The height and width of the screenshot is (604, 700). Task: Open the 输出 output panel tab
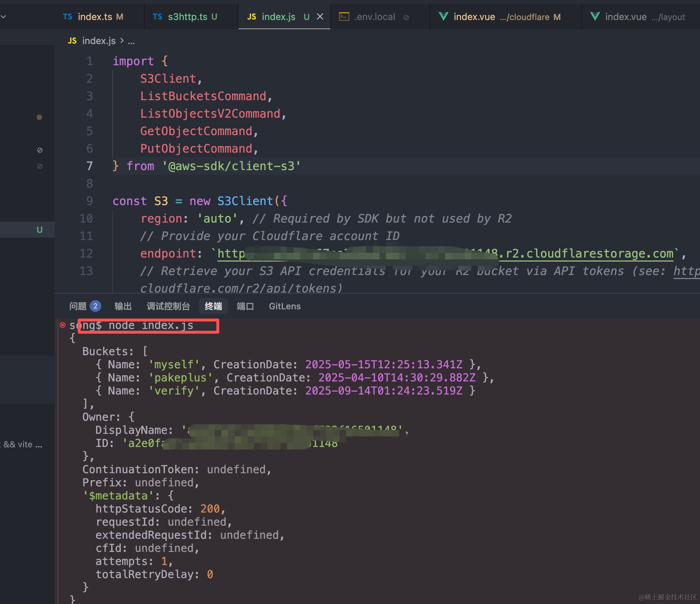(123, 306)
